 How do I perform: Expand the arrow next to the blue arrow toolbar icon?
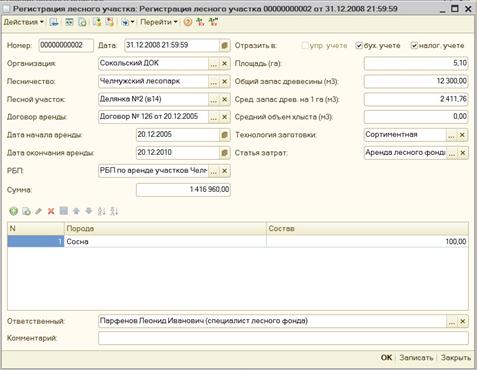click(132, 22)
